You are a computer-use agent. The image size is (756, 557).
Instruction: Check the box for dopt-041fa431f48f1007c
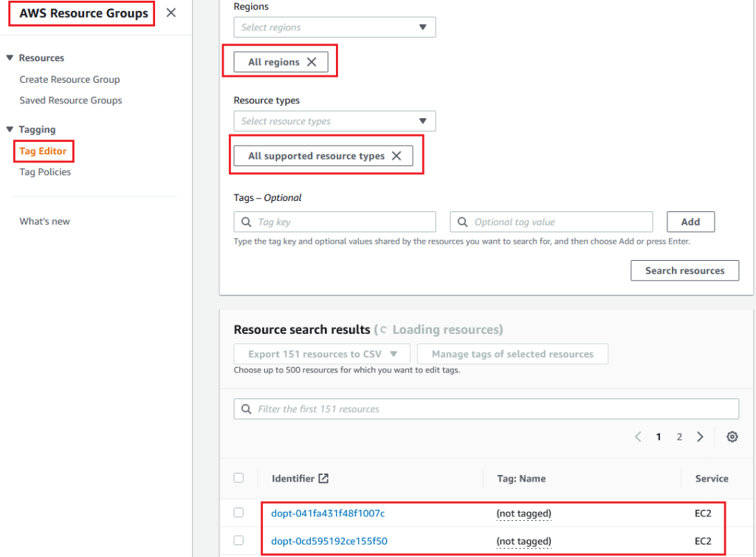tap(238, 513)
